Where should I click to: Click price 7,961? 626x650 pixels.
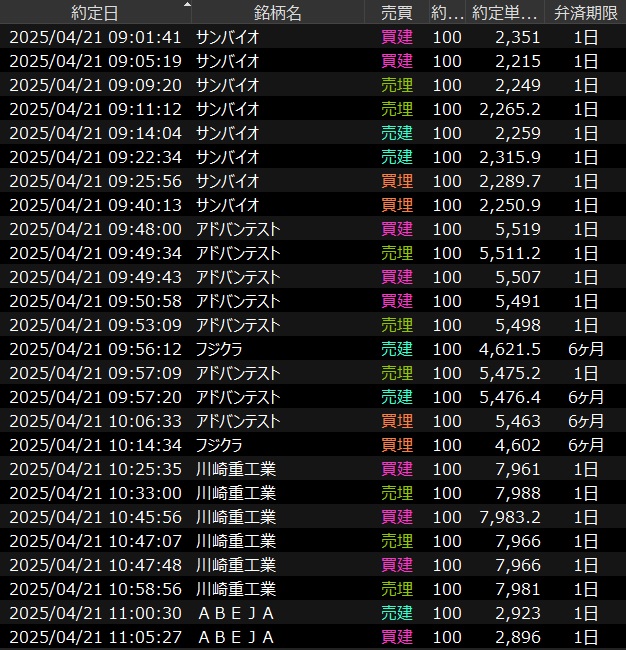(x=518, y=470)
